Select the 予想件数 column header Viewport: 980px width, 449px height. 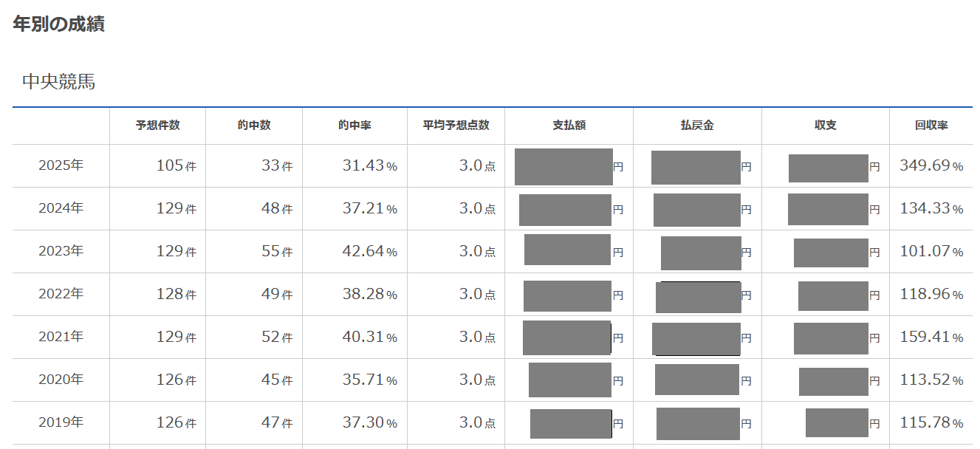[x=157, y=126]
